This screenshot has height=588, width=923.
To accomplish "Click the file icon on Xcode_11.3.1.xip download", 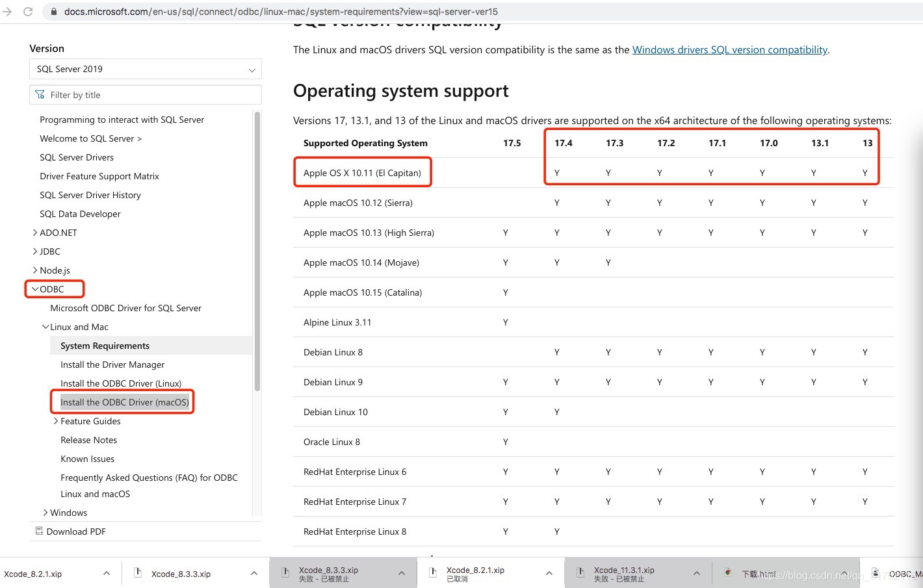I will coord(580,572).
